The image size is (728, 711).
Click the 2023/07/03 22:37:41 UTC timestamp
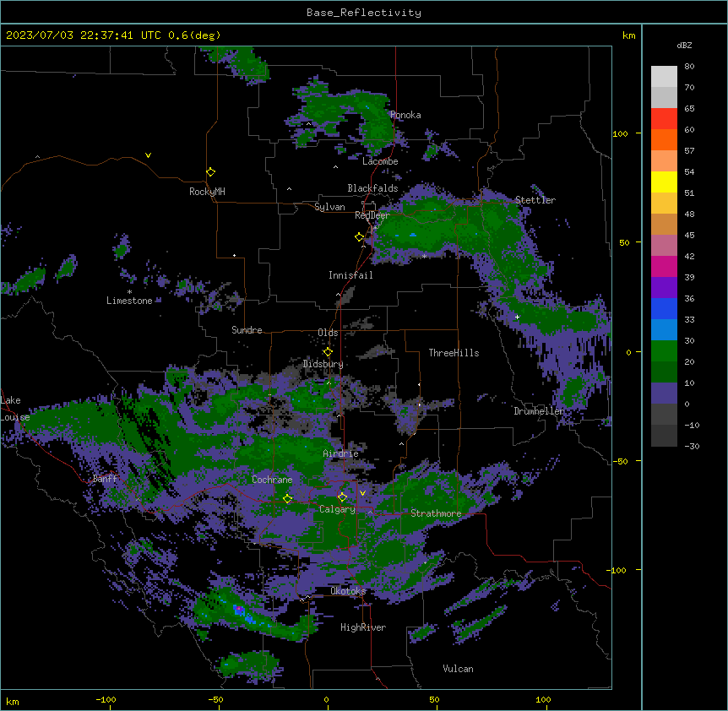pos(83,35)
